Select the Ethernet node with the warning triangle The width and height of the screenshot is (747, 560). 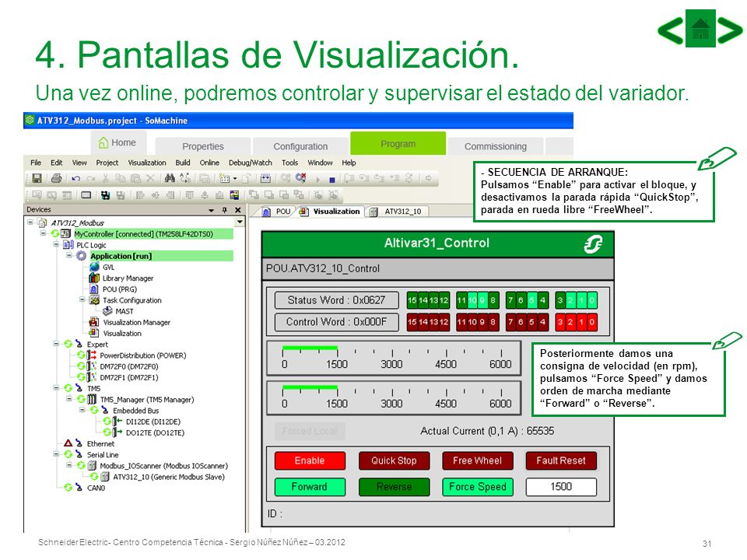click(x=89, y=443)
